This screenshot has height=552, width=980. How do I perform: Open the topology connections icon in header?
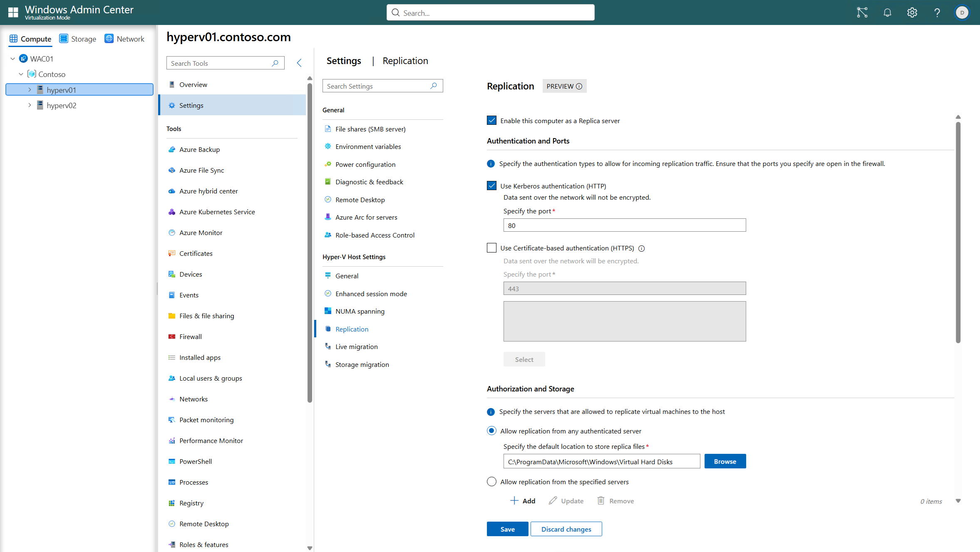click(x=862, y=12)
